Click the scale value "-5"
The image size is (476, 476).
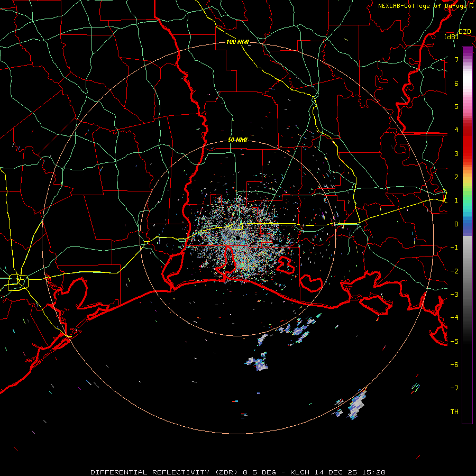point(454,342)
